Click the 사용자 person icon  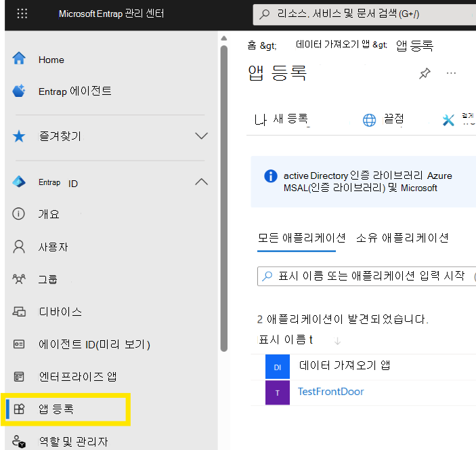19,247
